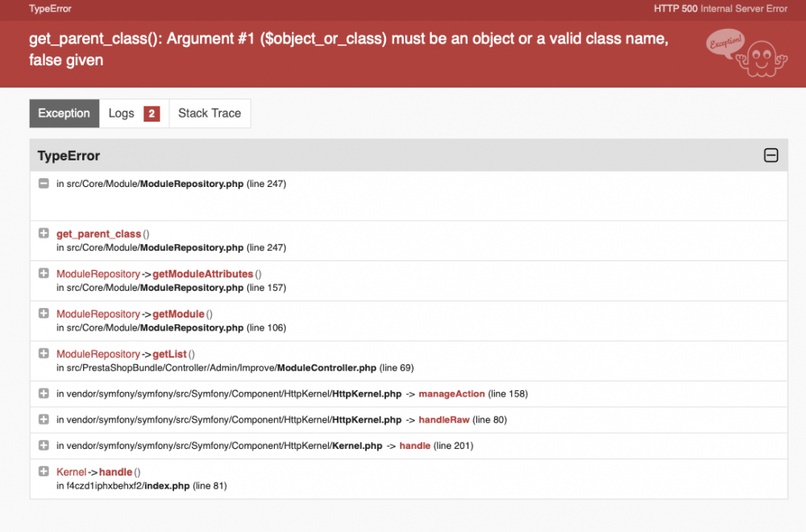The width and height of the screenshot is (806, 532).
Task: Expand the HttpKernel manageAction trace row
Action: (44, 393)
